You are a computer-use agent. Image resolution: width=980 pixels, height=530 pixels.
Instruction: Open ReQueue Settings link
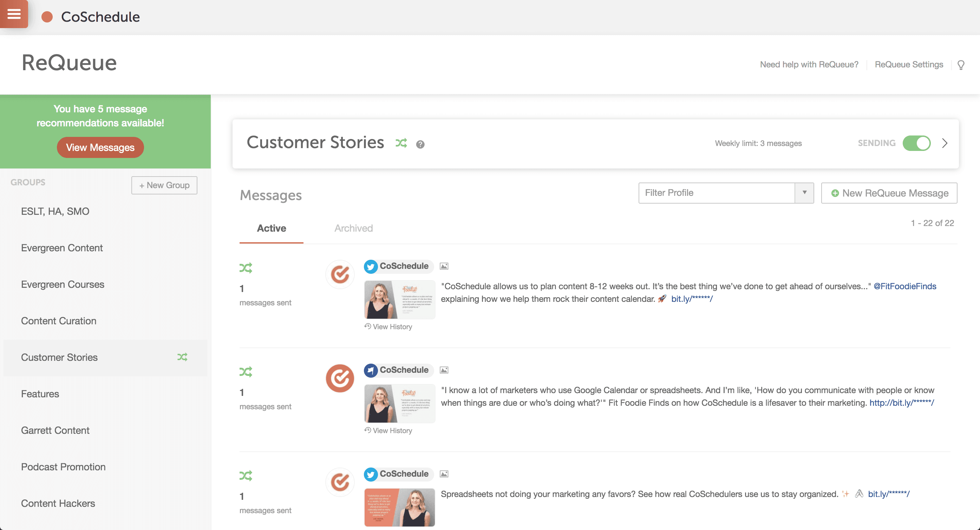[909, 65]
